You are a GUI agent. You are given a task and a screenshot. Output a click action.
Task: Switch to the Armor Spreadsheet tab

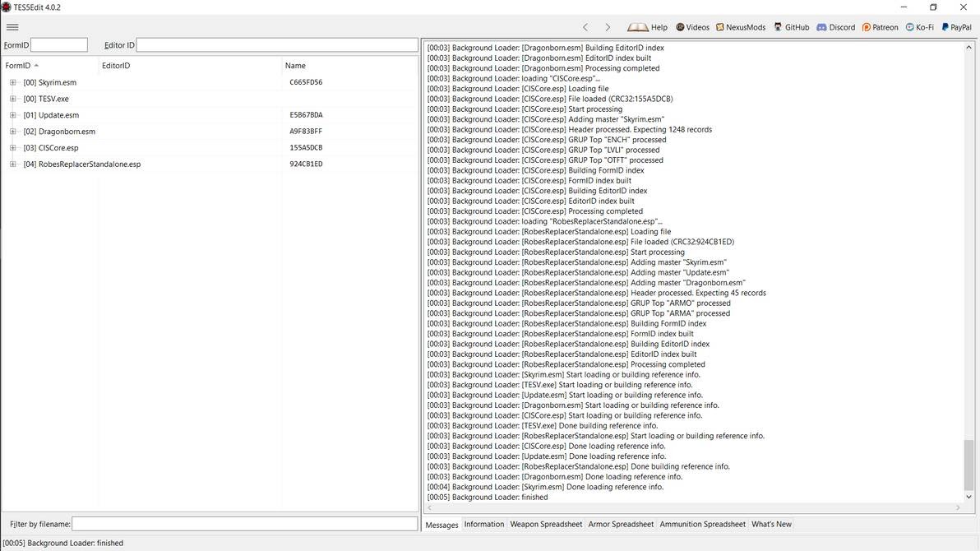(x=622, y=524)
